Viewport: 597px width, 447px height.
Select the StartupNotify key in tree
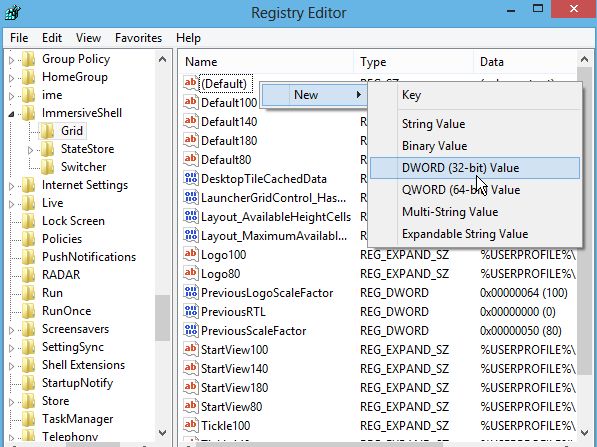(x=77, y=383)
